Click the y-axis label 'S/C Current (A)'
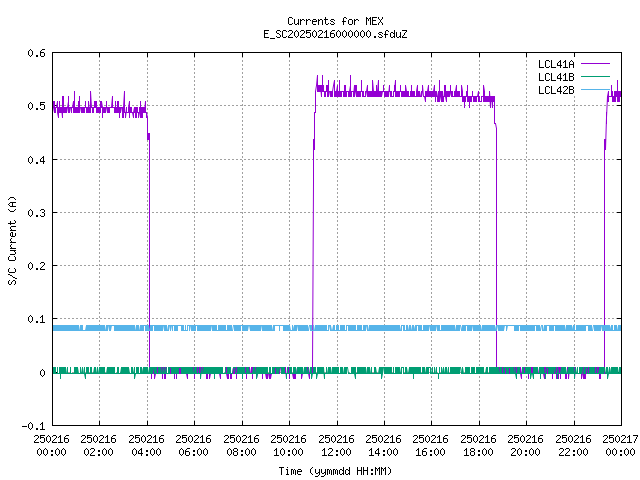The image size is (640, 480). tap(12, 241)
